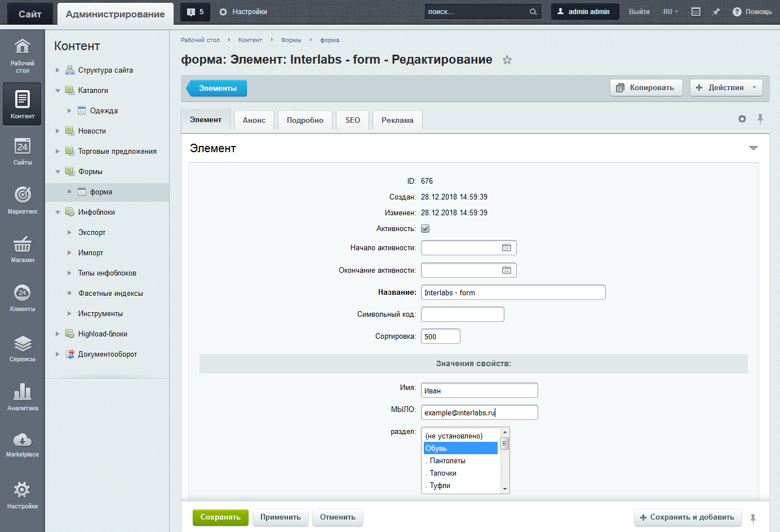Click the Копировать button
The height and width of the screenshot is (532, 780).
(x=646, y=87)
